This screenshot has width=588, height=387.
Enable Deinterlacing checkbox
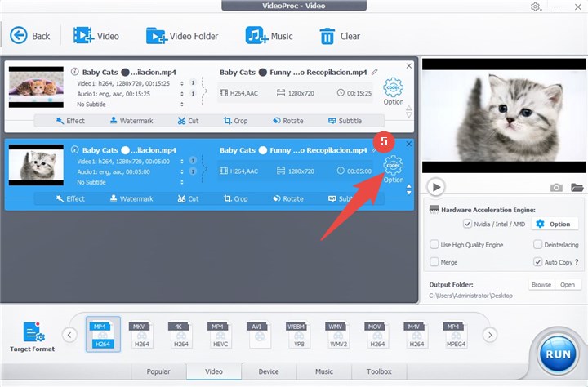click(x=537, y=244)
